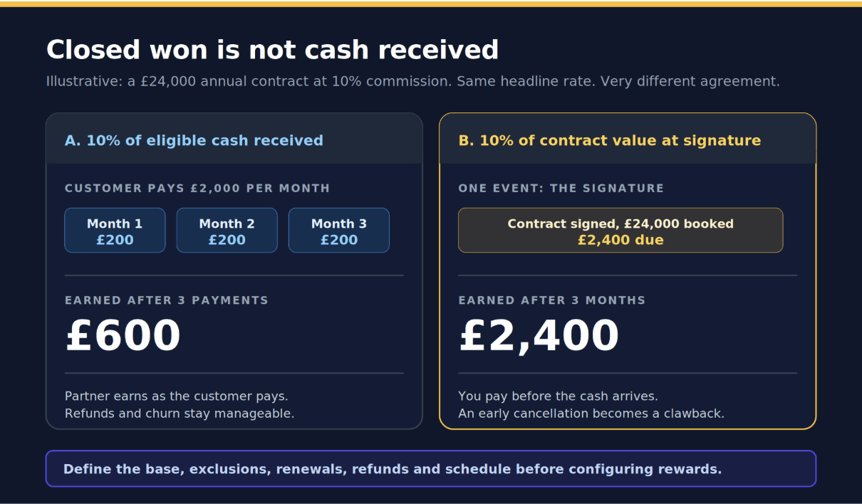Click the headline 'Closed won is not cash received'

272,50
